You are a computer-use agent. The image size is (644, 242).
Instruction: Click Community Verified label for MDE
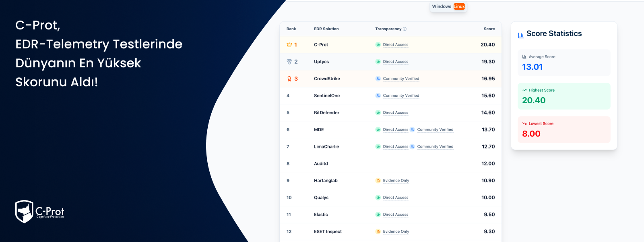coord(435,129)
